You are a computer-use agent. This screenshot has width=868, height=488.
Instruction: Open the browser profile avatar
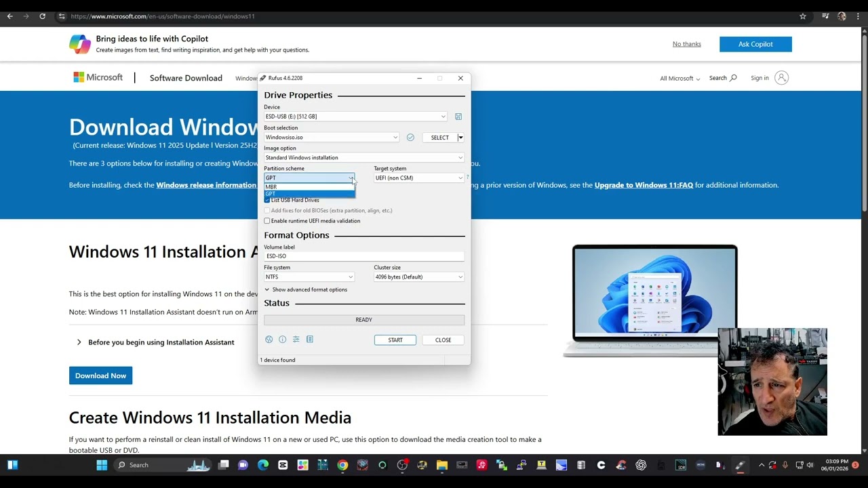(x=842, y=16)
